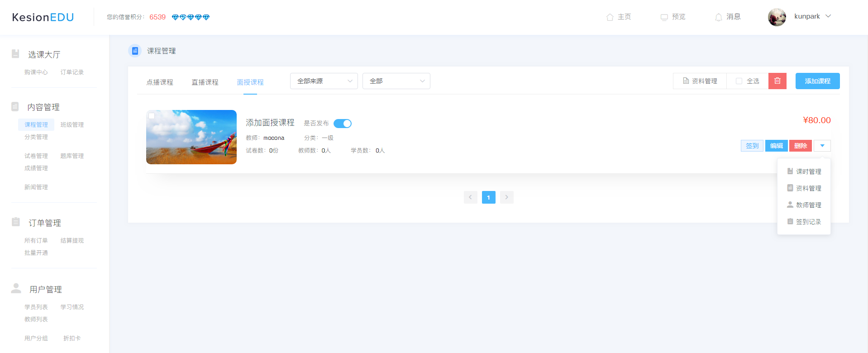Switch to the 点播课程 tab
The height and width of the screenshot is (353, 868).
160,82
